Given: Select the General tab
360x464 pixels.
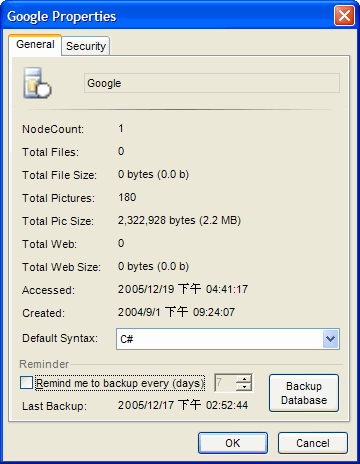Looking at the screenshot, I should (x=35, y=44).
